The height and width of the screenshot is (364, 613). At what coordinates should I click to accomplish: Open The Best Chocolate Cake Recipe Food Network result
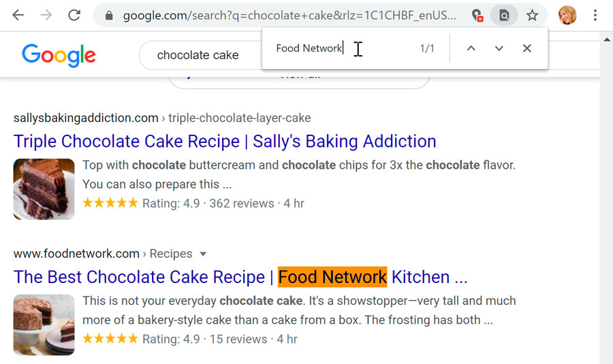tap(240, 277)
